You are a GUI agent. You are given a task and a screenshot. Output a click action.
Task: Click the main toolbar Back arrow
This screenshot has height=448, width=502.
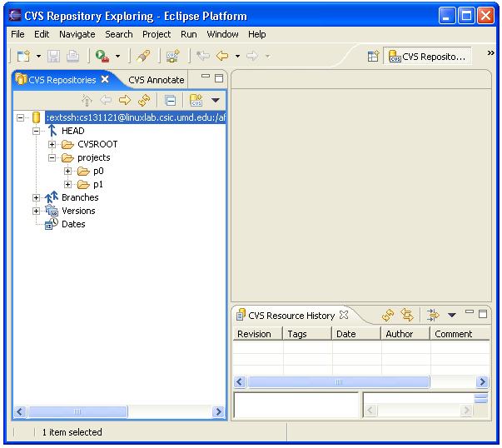[x=222, y=56]
